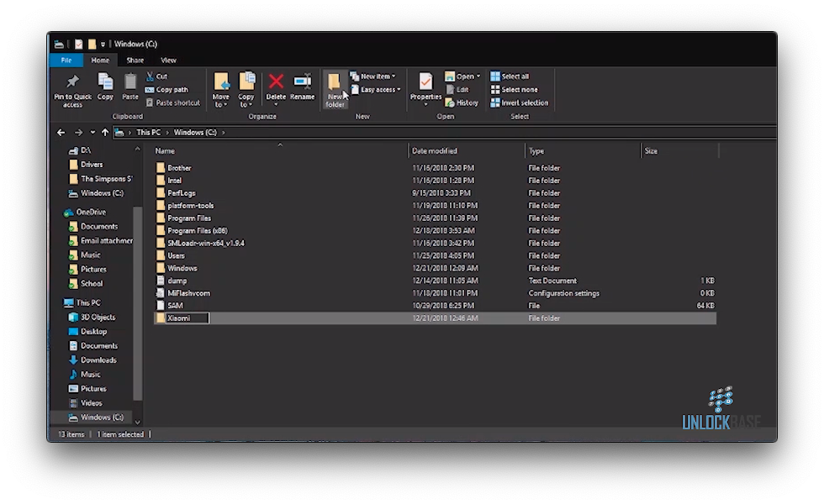Click the SAM file icon
The image size is (824, 504).
(161, 306)
